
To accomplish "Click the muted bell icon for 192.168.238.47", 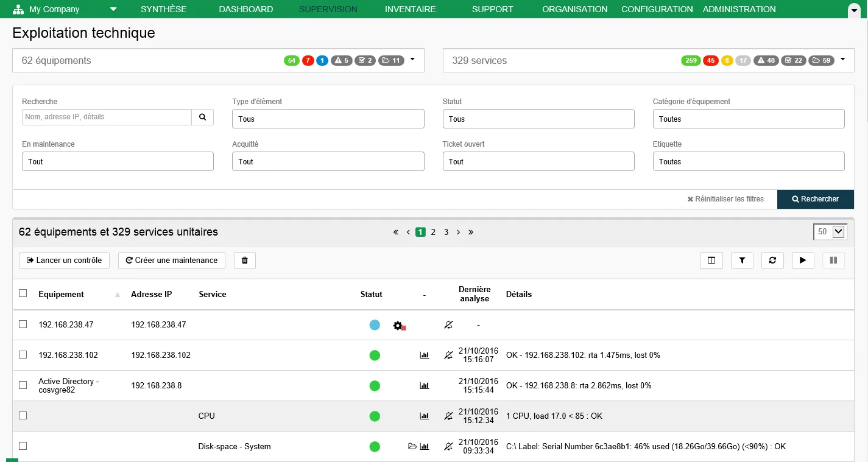I will (448, 325).
